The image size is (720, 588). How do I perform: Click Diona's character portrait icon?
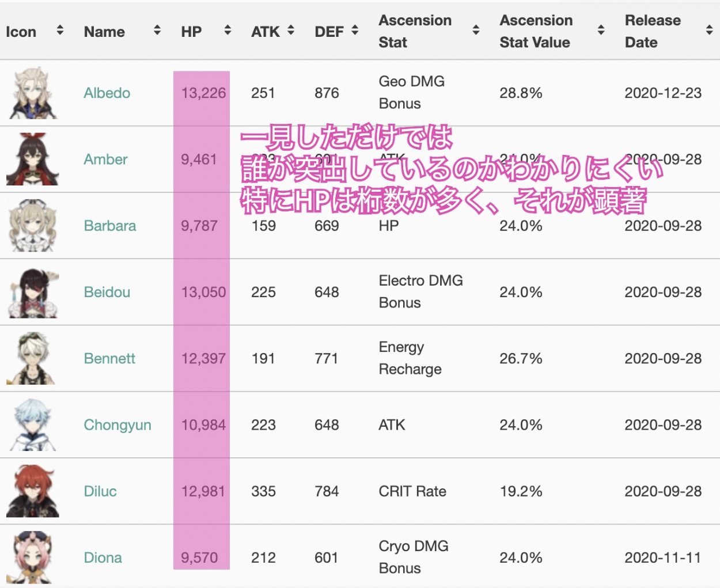point(32,557)
